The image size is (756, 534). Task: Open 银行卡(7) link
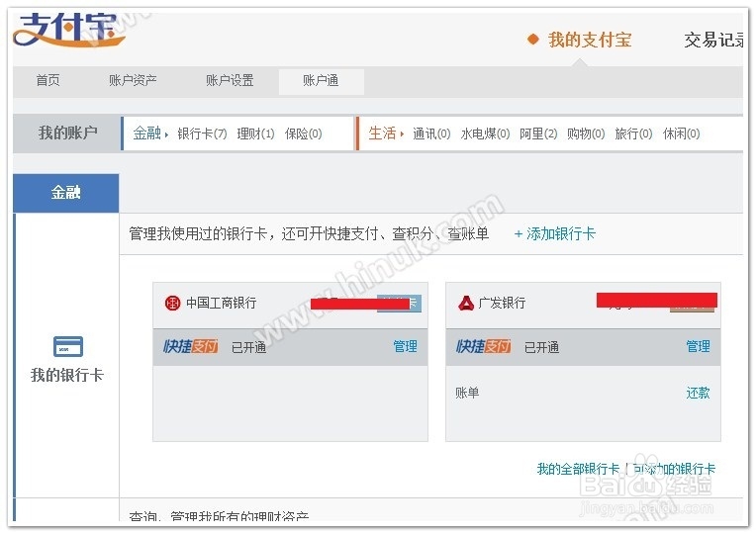tap(202, 133)
